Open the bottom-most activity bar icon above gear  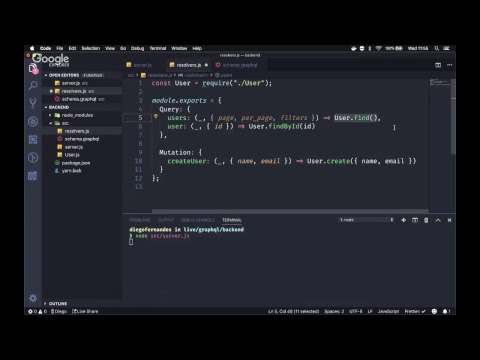click(x=33, y=175)
